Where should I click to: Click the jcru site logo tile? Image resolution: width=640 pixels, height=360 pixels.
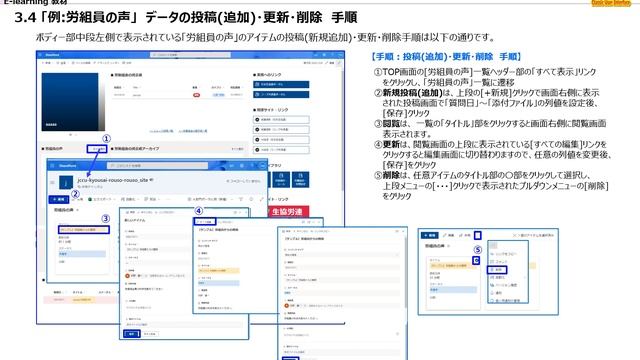point(66,182)
